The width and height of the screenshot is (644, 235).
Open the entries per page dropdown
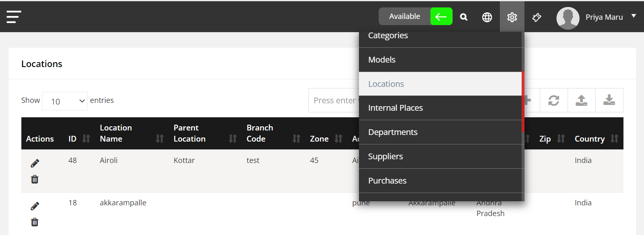coord(65,101)
